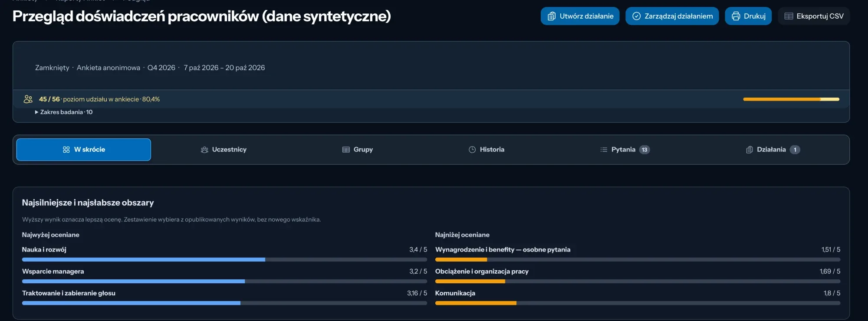The height and width of the screenshot is (321, 868).
Task: Click the Utwórz działanie button
Action: pyautogui.click(x=580, y=16)
